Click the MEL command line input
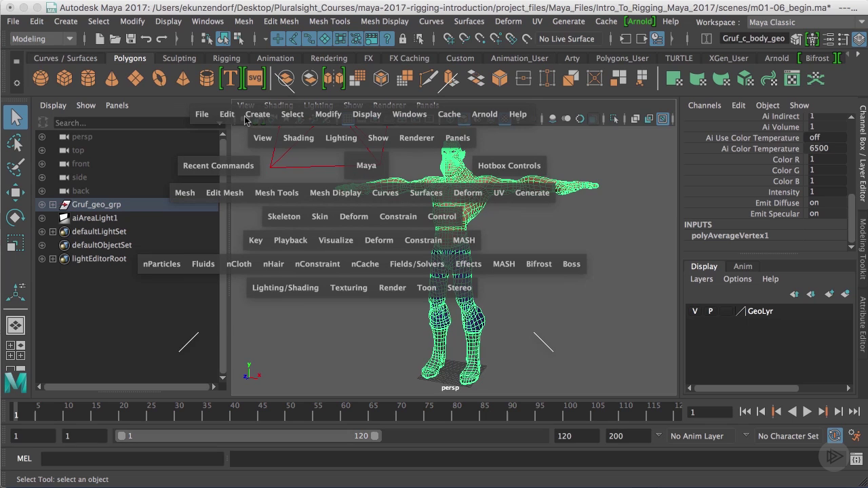 coord(132,459)
